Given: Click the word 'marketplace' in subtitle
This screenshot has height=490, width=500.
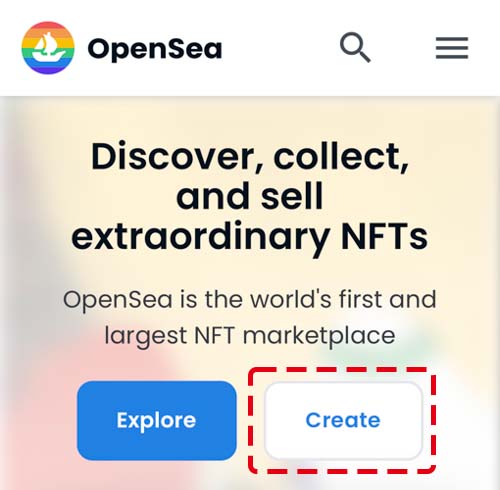Looking at the screenshot, I should click(319, 336).
